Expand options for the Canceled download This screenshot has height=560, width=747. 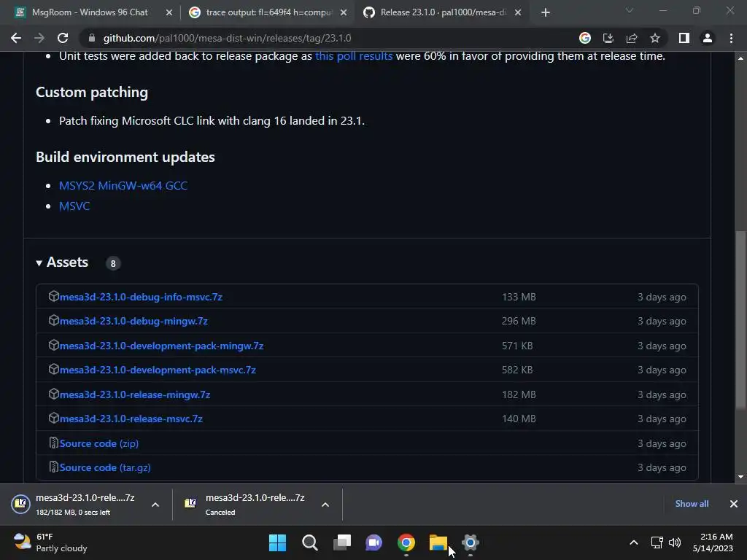(x=325, y=505)
